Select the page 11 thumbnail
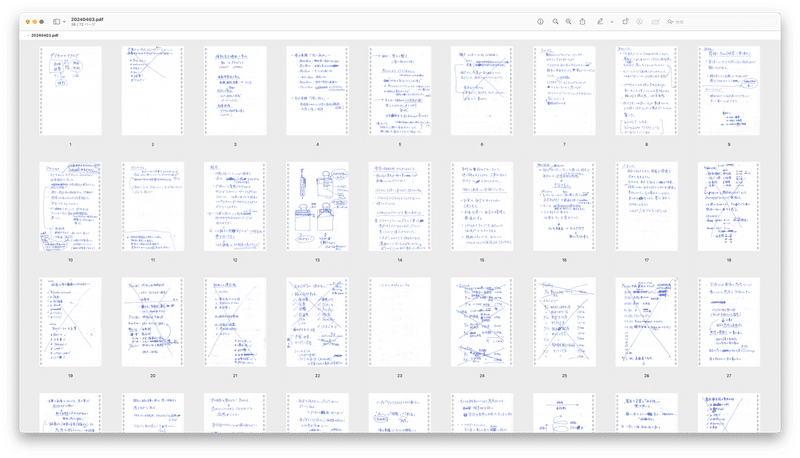The height and width of the screenshot is (458, 800). [x=153, y=207]
